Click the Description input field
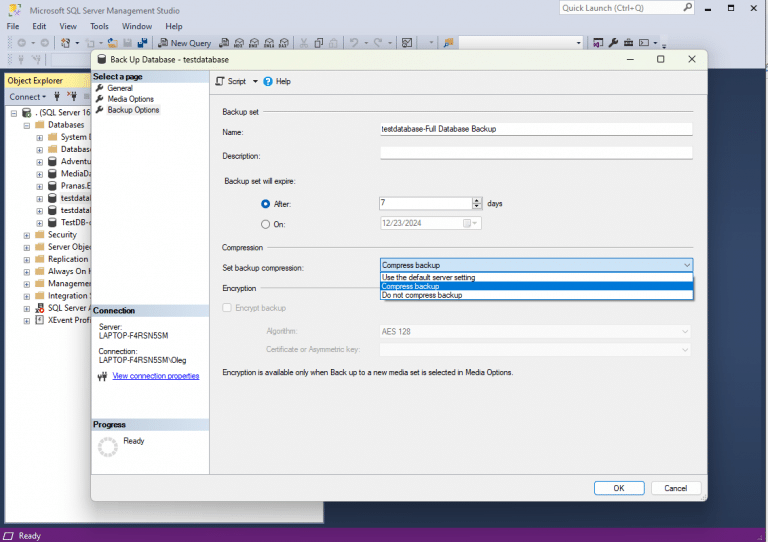 536,153
